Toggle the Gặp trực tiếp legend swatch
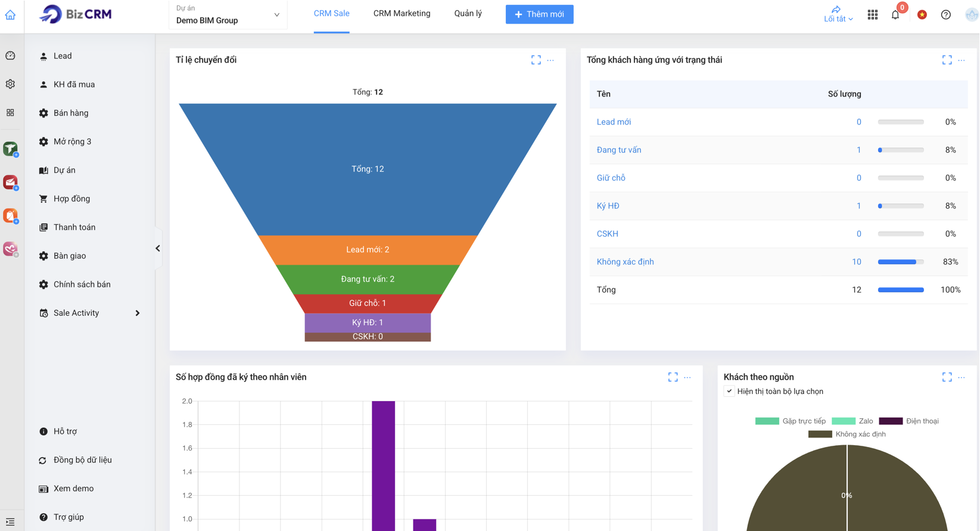The width and height of the screenshot is (980, 531). coord(767,421)
